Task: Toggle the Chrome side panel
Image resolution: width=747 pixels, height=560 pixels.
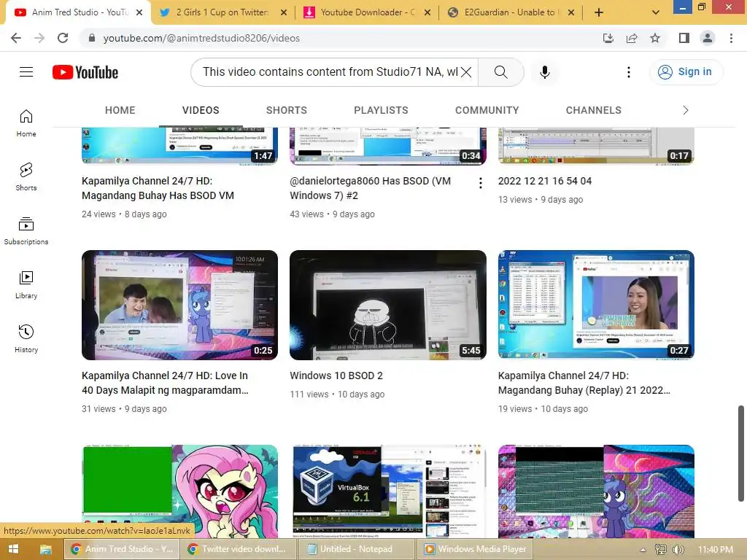Action: pos(684,38)
